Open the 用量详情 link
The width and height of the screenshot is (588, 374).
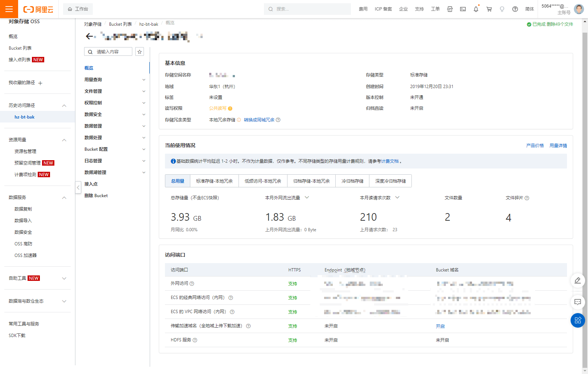[x=558, y=146]
